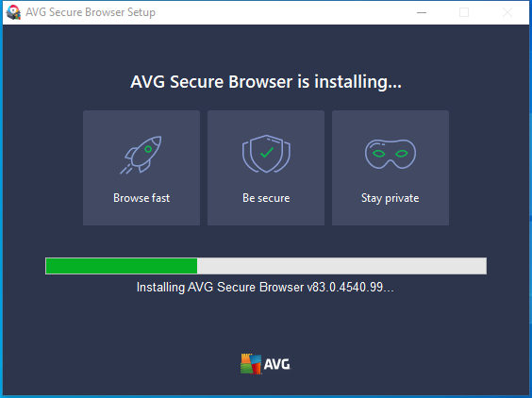Click the disabled maximize button
The width and height of the screenshot is (532, 398).
coord(464,12)
